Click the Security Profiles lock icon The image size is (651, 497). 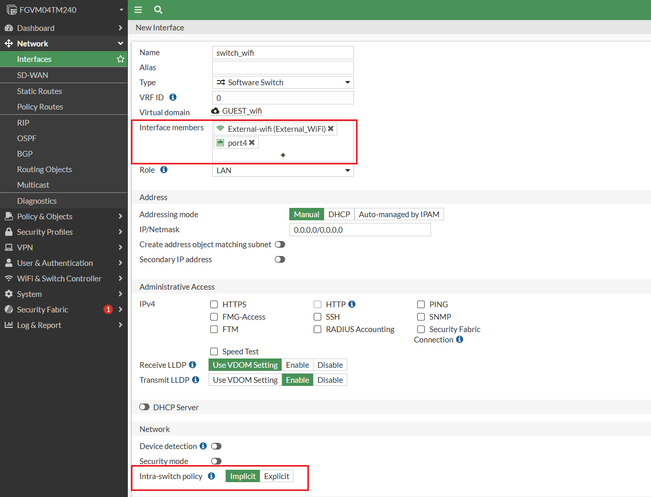coord(9,232)
